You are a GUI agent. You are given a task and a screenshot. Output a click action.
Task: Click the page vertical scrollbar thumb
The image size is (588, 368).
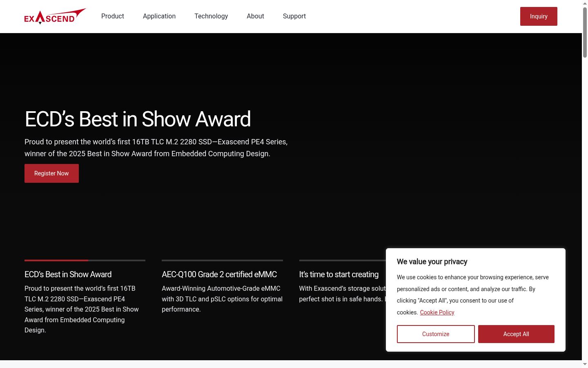pos(585,33)
